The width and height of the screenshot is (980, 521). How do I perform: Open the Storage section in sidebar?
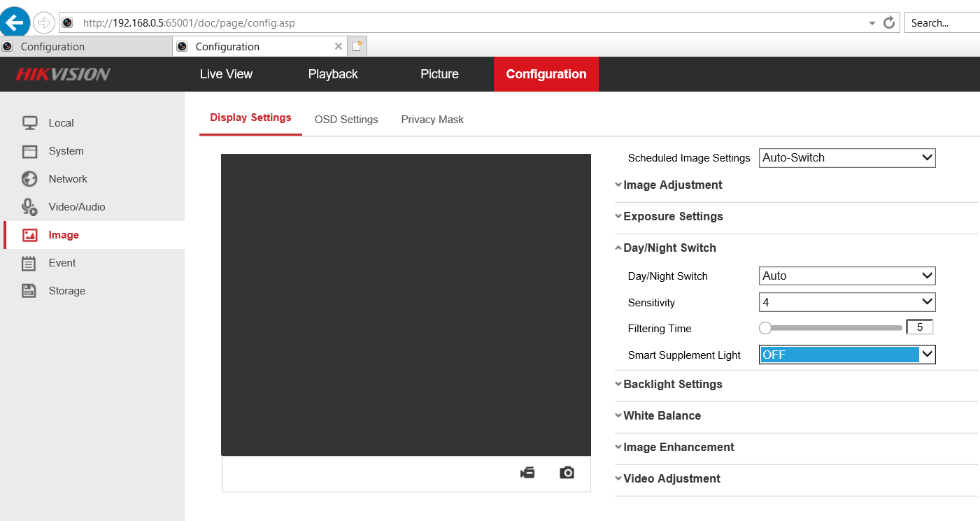coord(66,291)
